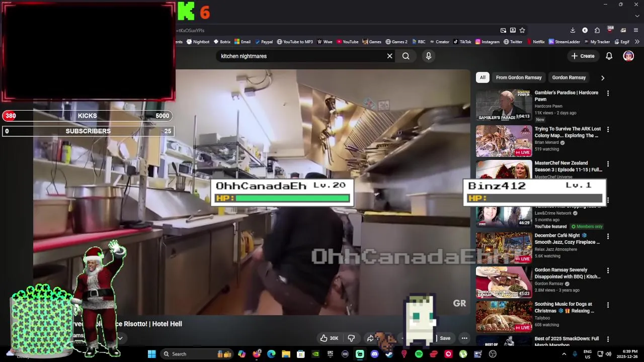Clear the YouTube search box text
This screenshot has height=362, width=644.
[389, 56]
